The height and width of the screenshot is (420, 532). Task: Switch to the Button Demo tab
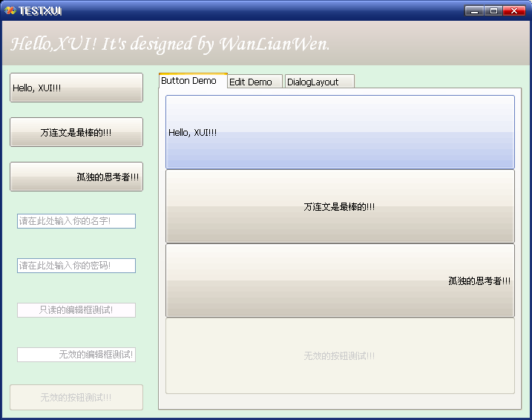point(193,81)
